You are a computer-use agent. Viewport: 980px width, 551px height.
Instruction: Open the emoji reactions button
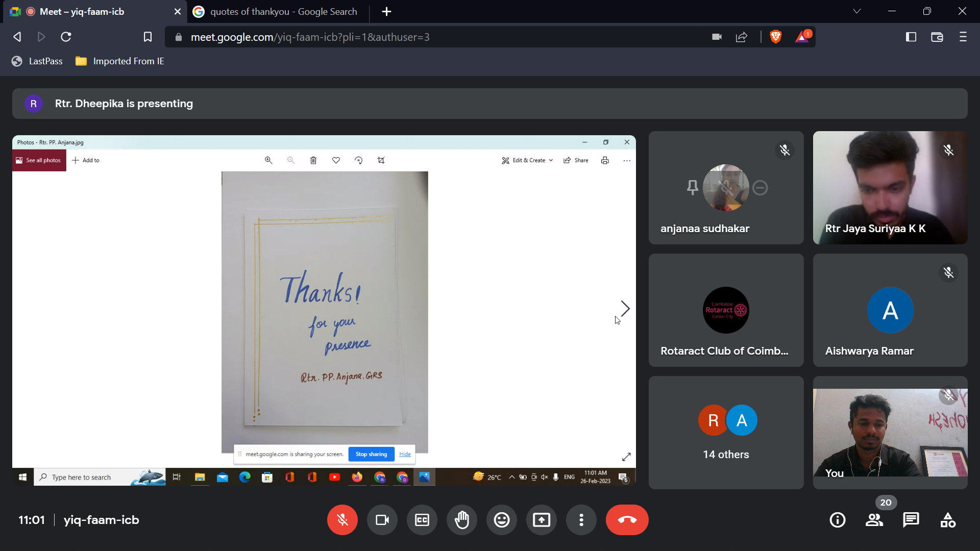point(502,520)
